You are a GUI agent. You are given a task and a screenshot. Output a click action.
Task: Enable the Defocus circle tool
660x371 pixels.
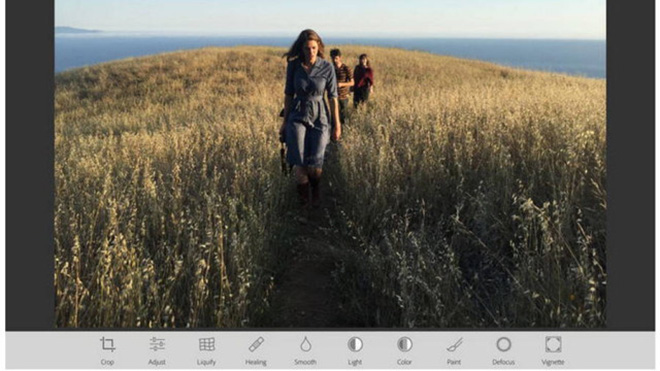pos(503,344)
